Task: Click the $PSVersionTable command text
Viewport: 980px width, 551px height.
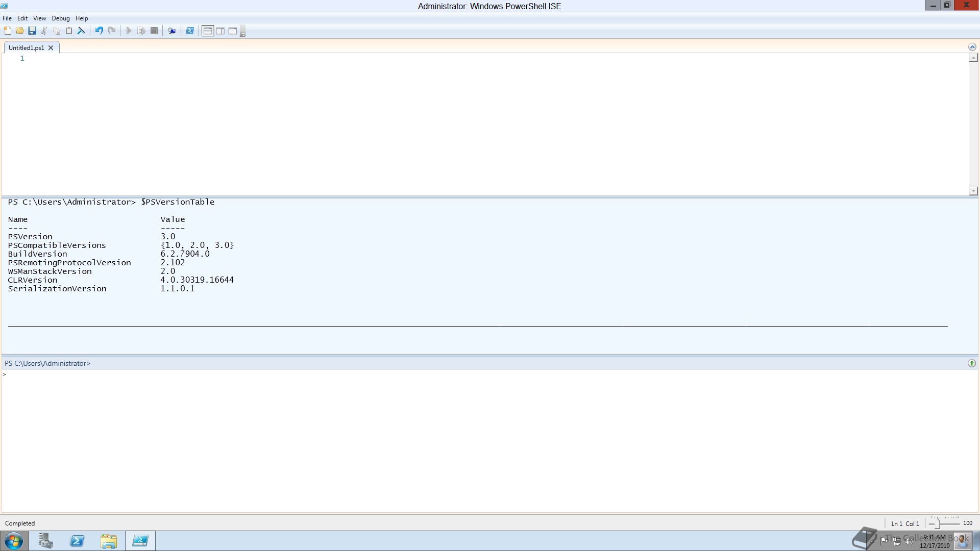Action: [x=178, y=202]
